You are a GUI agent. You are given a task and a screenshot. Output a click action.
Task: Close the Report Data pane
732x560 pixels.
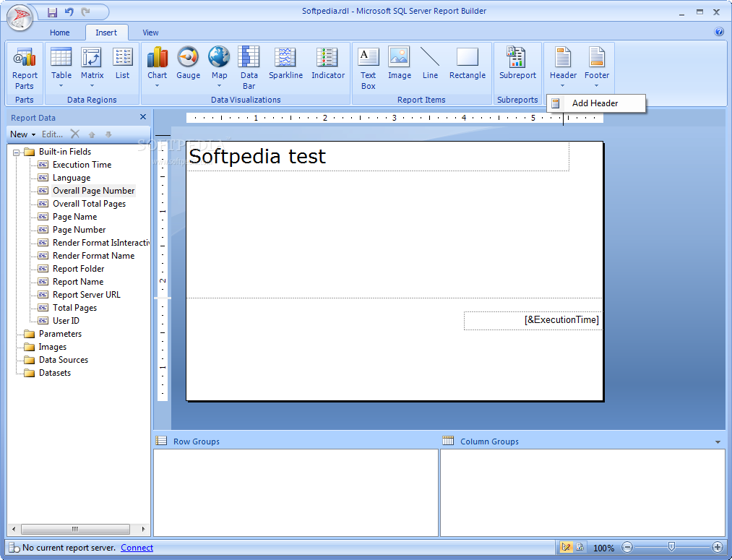point(143,117)
